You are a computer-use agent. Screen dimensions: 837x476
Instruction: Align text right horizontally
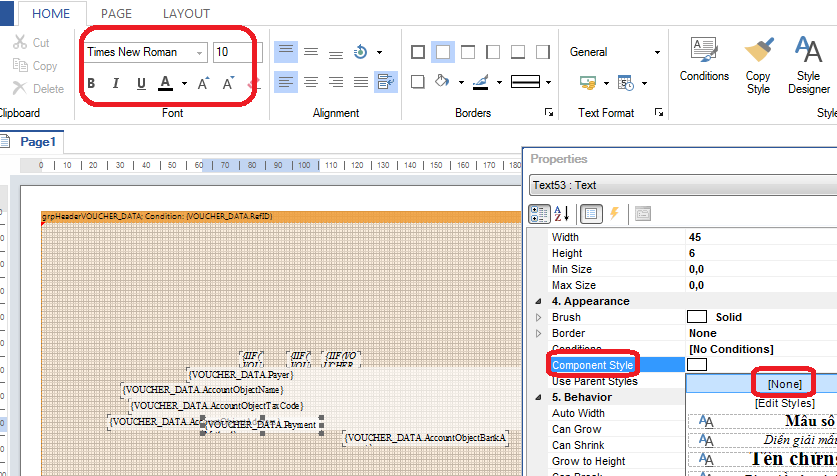click(336, 82)
